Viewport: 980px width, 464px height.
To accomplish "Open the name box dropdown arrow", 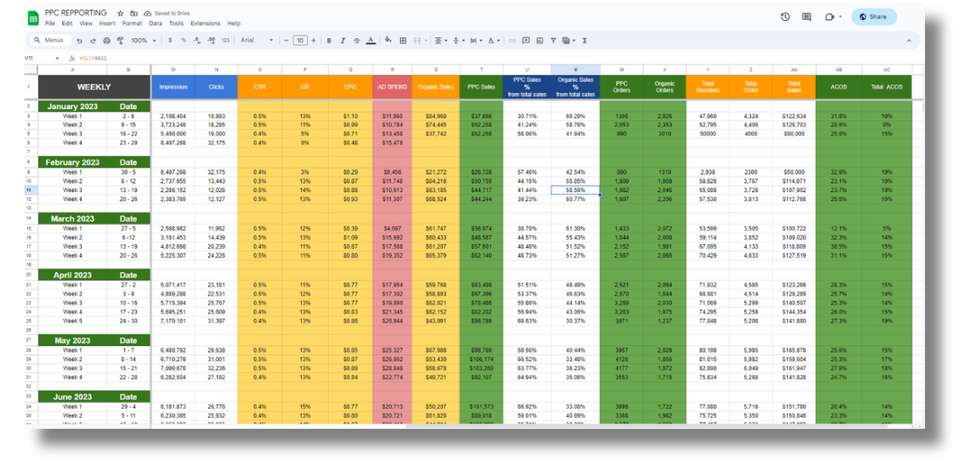I will [57, 58].
